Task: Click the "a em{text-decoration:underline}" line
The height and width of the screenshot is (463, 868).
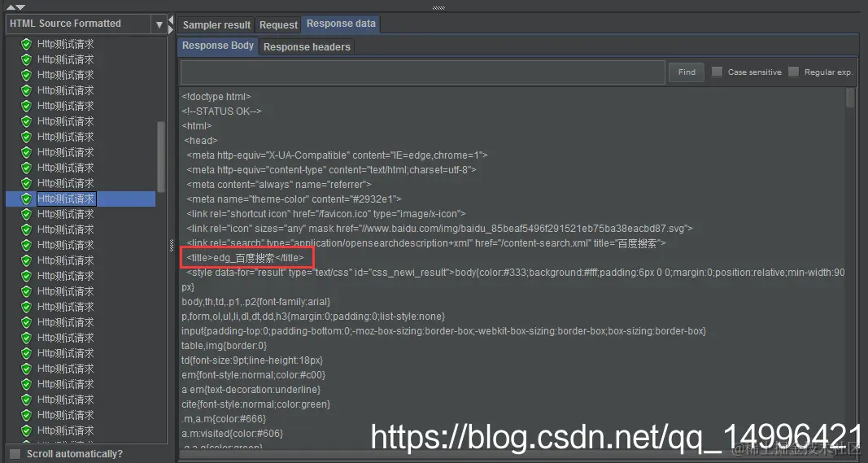Action: click(x=251, y=390)
